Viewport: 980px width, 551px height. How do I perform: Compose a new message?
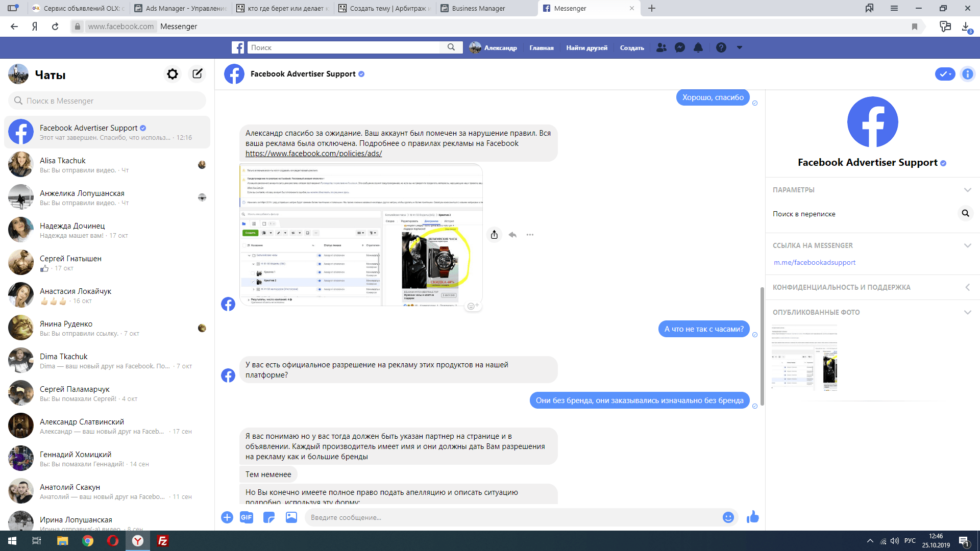coord(198,74)
